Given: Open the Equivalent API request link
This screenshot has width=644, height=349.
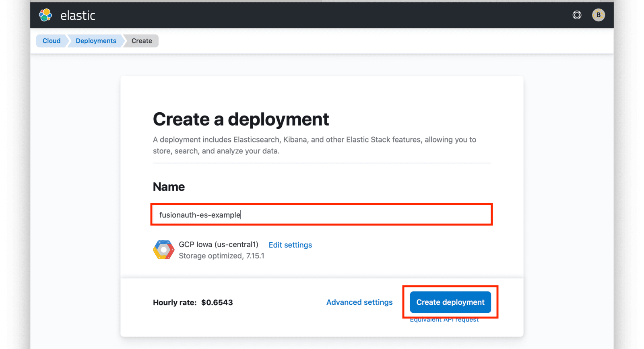Looking at the screenshot, I should [444, 320].
